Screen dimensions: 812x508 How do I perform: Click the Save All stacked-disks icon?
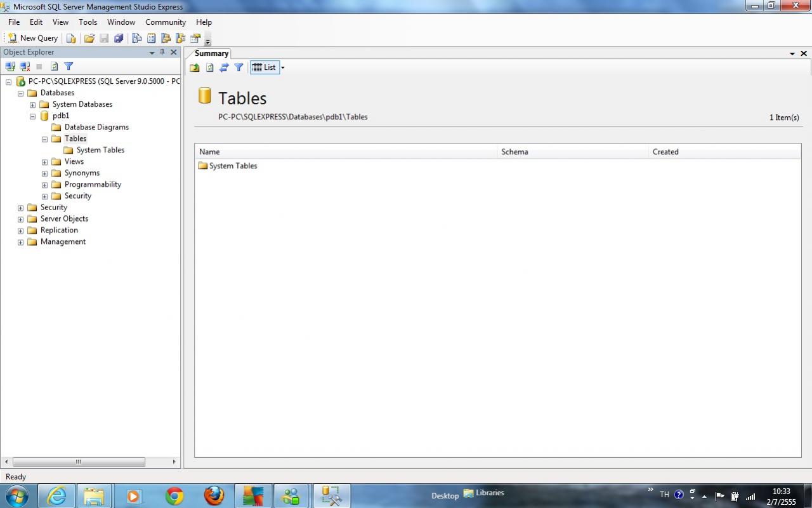(119, 38)
